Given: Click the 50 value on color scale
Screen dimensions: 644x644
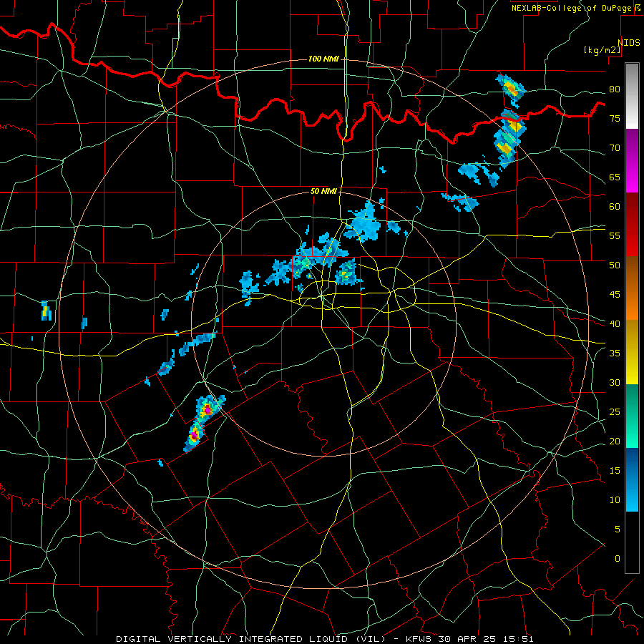Looking at the screenshot, I should pos(615,265).
